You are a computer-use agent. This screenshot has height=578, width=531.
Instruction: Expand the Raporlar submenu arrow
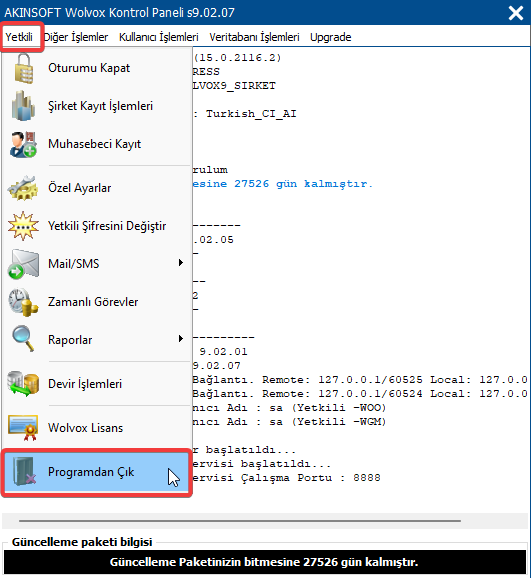[x=181, y=338]
